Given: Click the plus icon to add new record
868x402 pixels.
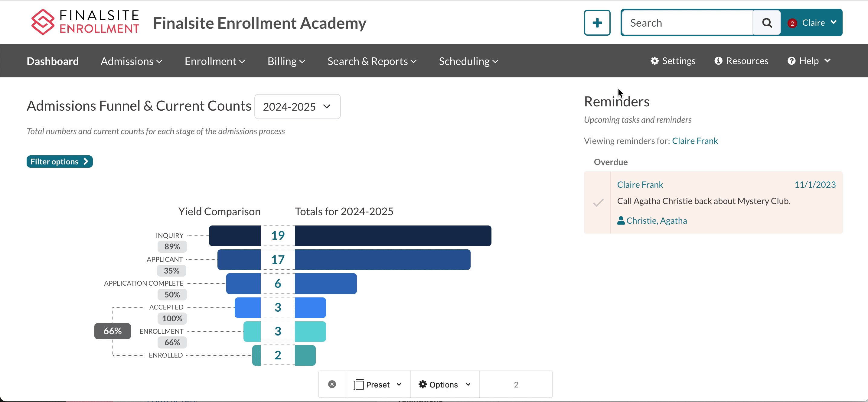Looking at the screenshot, I should (x=597, y=23).
